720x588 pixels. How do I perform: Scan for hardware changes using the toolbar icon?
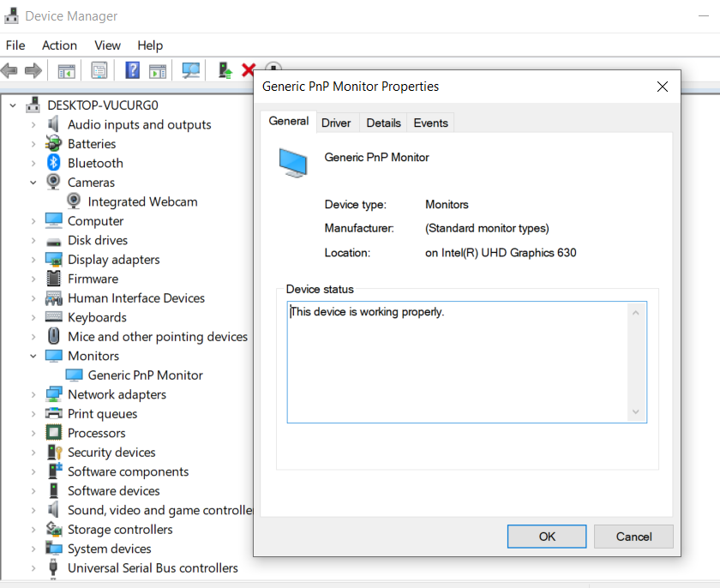[x=190, y=69]
